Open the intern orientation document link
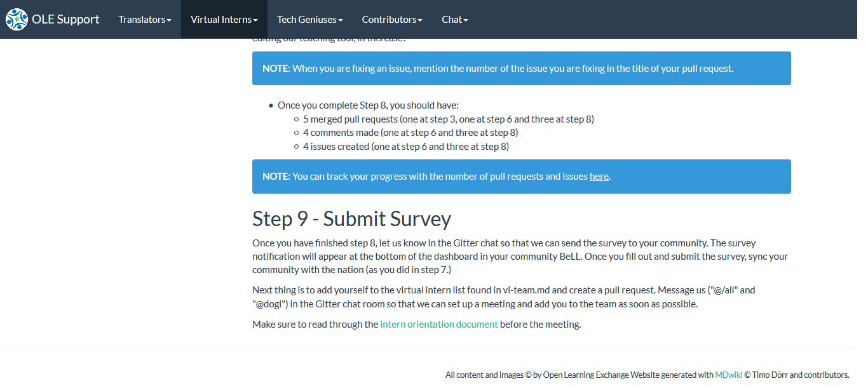 tap(438, 324)
